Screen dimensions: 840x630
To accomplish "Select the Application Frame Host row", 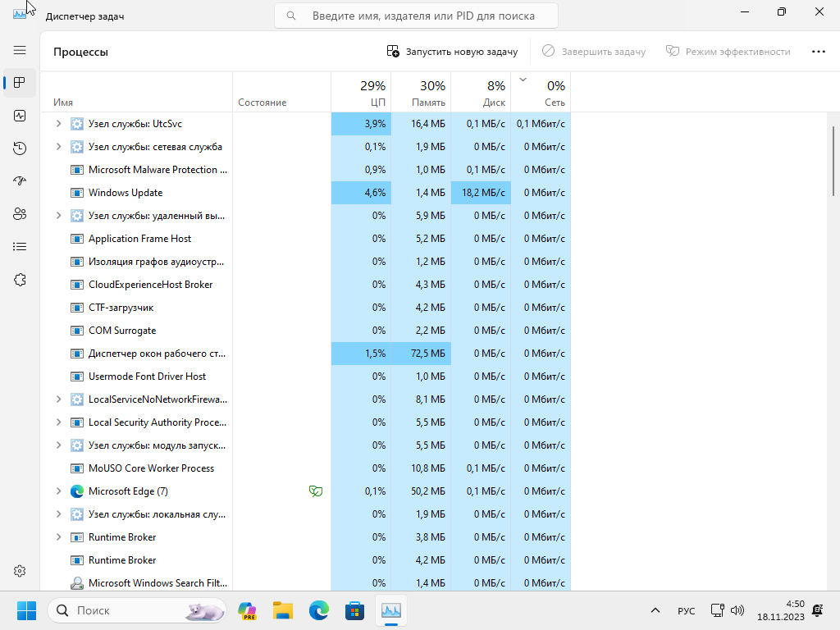I will point(305,239).
